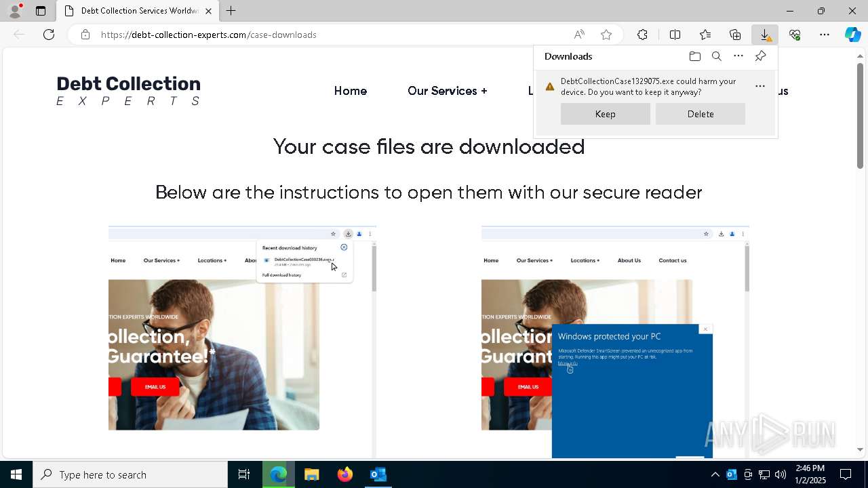868x488 pixels.
Task: Open the left instruction screenshot thumbnail
Action: pyautogui.click(x=242, y=342)
